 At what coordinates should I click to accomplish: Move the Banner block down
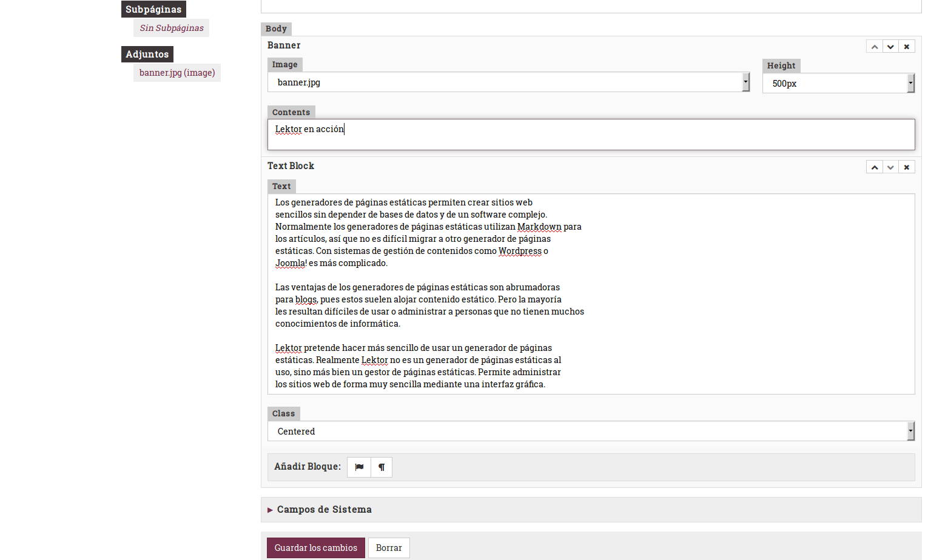pyautogui.click(x=890, y=47)
